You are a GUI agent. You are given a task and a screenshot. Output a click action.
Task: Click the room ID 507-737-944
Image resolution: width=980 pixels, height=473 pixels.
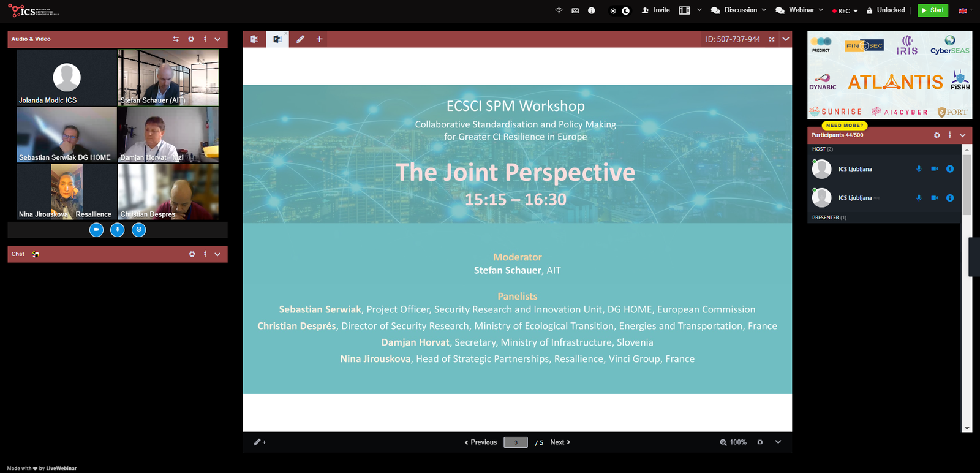tap(733, 39)
